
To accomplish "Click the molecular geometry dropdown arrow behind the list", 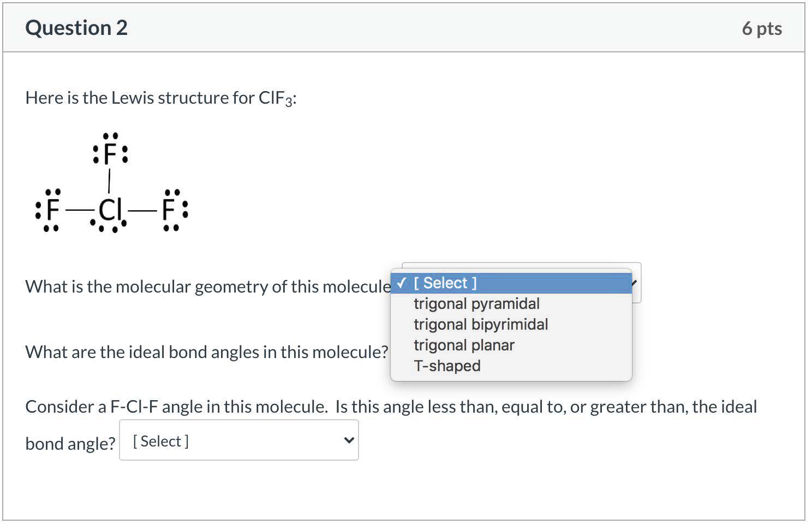I will tap(636, 283).
